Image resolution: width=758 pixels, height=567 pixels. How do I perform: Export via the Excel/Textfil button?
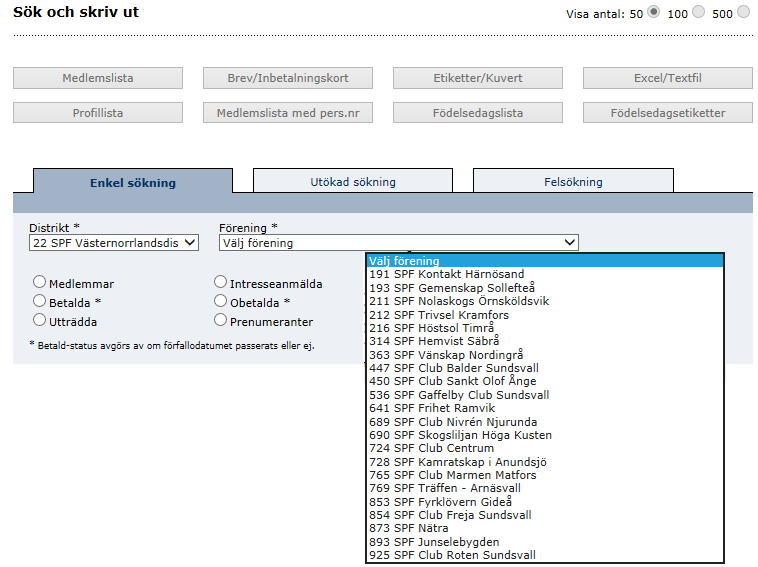pos(668,78)
